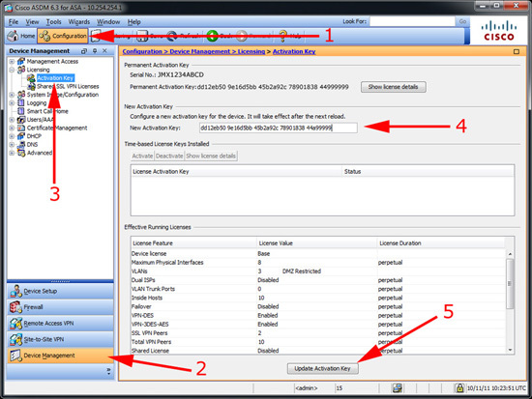The width and height of the screenshot is (532, 399).
Task: Refresh ASDM with the Refresh icon
Action: [171, 36]
